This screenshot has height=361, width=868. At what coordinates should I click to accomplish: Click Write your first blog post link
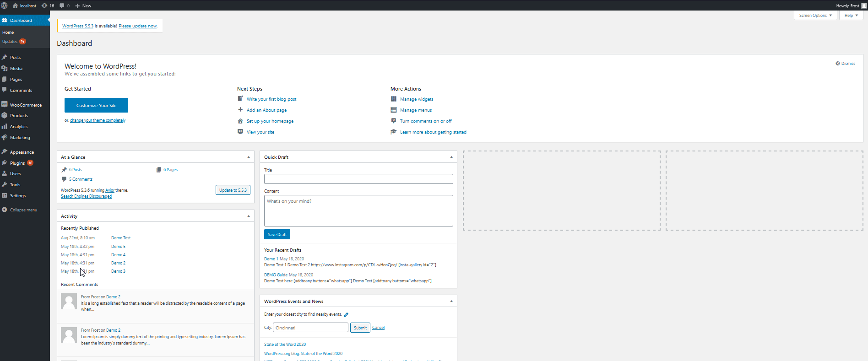pyautogui.click(x=271, y=99)
